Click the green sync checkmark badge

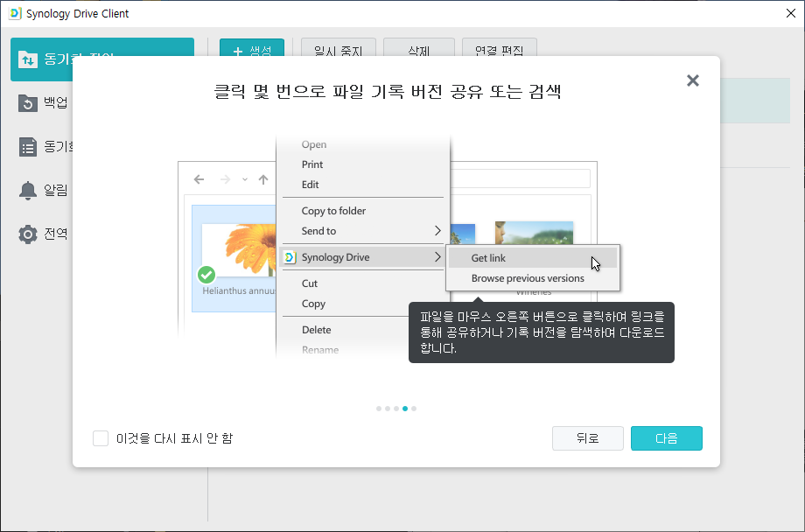206,275
